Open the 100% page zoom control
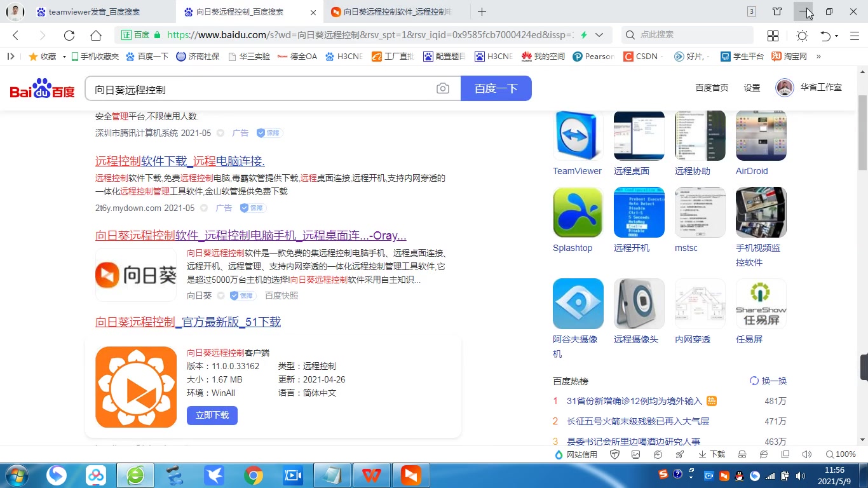The width and height of the screenshot is (868, 488). coord(841,454)
